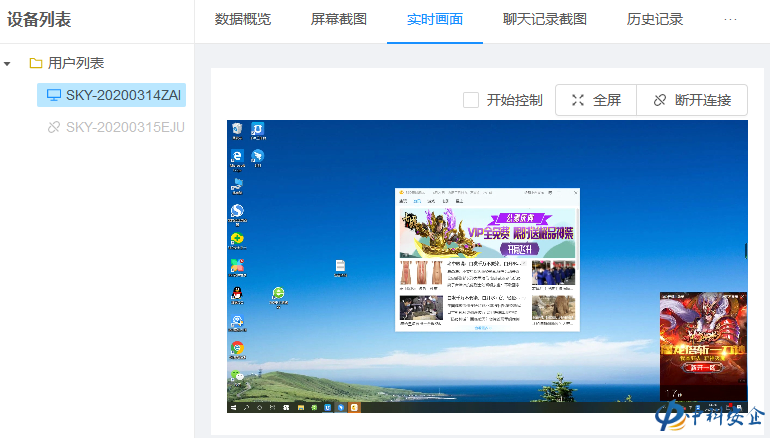770x438 pixels.
Task: Switch to the 屏幕截图 tab
Action: tap(339, 19)
